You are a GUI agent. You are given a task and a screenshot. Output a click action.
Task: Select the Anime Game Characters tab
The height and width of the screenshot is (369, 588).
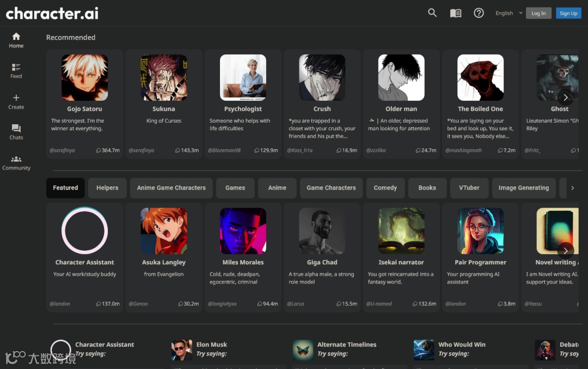point(171,187)
